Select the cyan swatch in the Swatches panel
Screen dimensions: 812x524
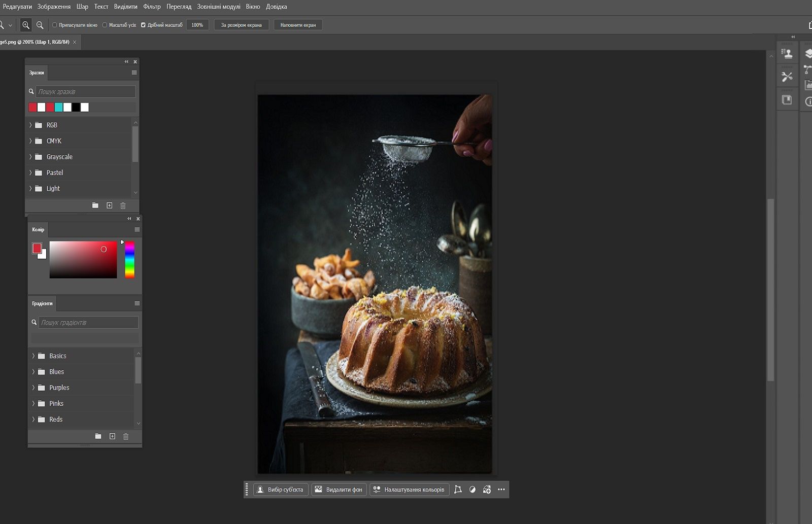(59, 107)
